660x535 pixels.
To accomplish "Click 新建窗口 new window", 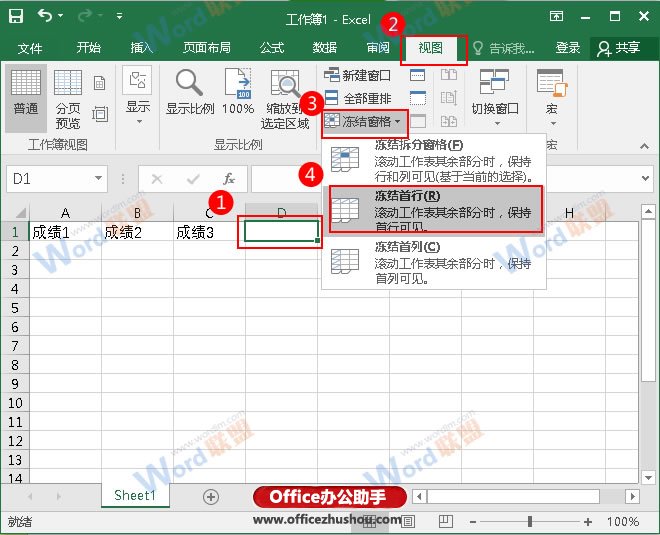I will [x=358, y=75].
